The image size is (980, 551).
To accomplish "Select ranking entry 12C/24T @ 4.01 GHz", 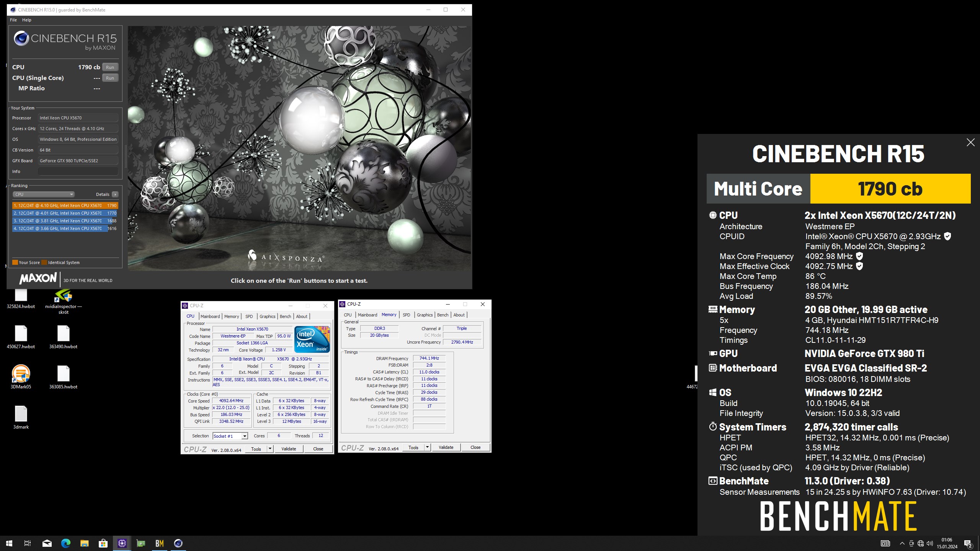I will click(x=65, y=213).
